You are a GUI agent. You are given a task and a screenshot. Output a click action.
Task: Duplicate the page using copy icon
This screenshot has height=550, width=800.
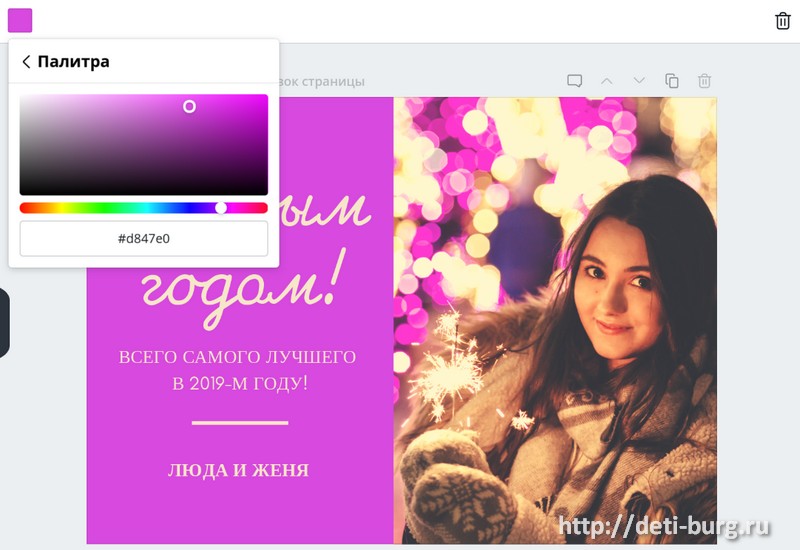(x=672, y=81)
